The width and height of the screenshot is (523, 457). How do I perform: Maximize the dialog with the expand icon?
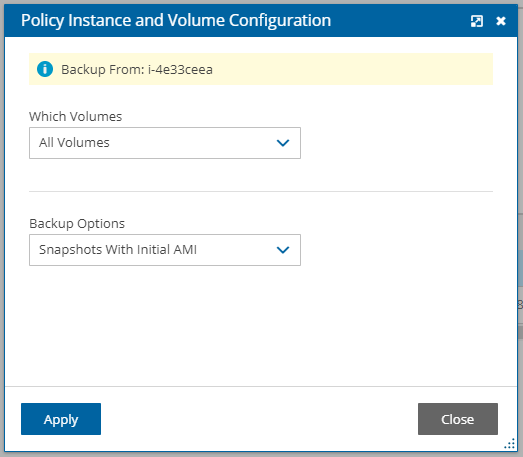click(477, 21)
